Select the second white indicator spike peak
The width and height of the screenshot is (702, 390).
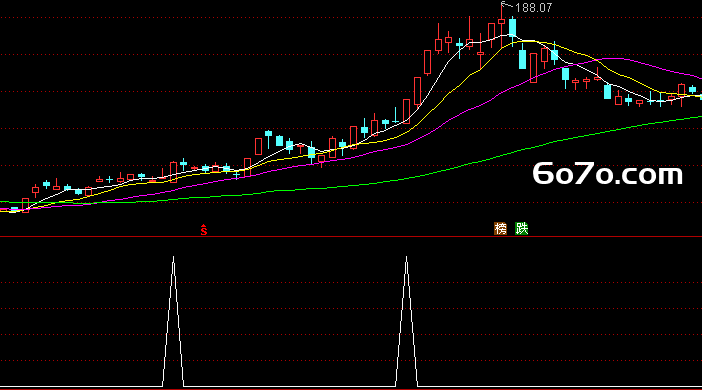pyautogui.click(x=407, y=258)
